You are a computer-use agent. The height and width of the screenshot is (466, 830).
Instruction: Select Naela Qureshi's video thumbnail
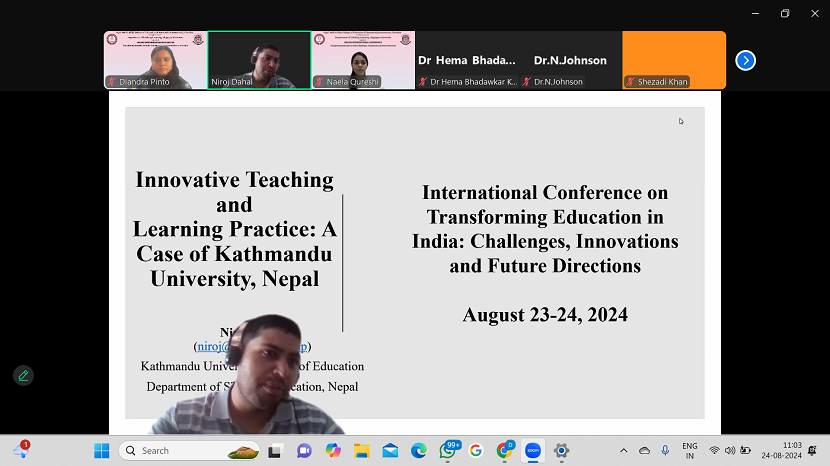click(x=363, y=60)
